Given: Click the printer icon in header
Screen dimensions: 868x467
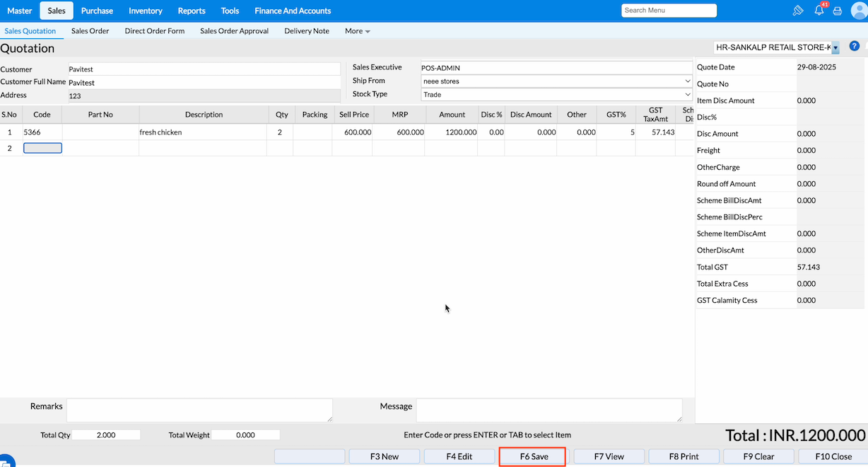Looking at the screenshot, I should pos(838,11).
